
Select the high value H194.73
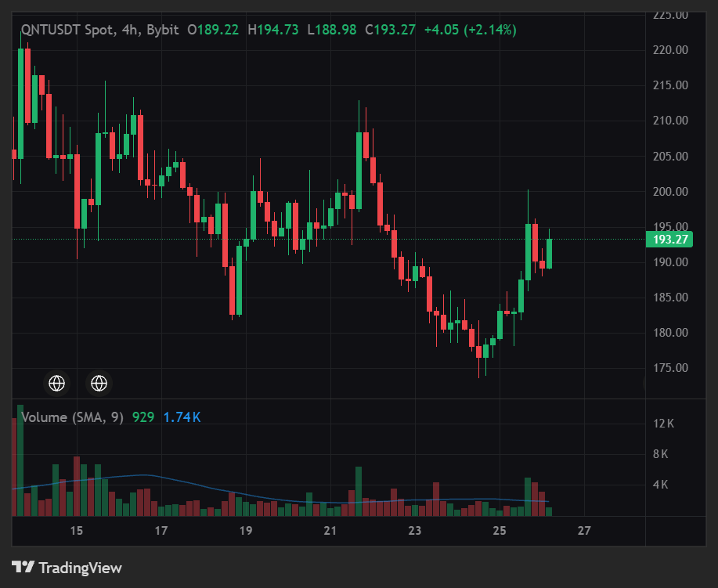point(273,30)
